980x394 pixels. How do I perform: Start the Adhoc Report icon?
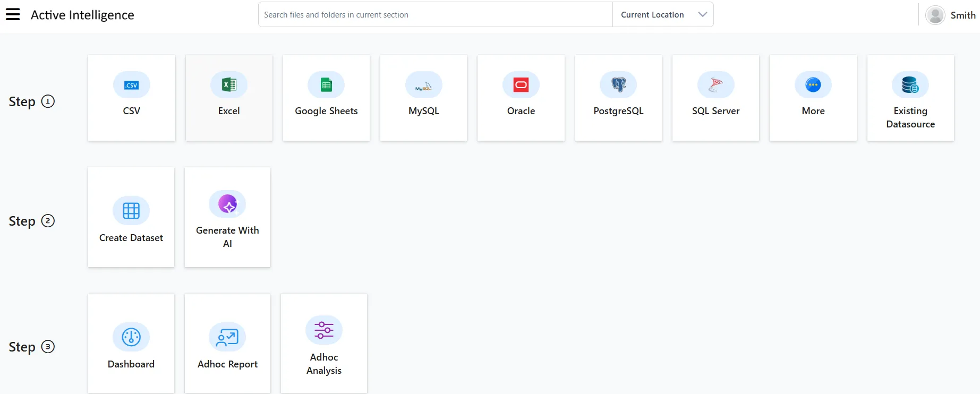point(227,337)
